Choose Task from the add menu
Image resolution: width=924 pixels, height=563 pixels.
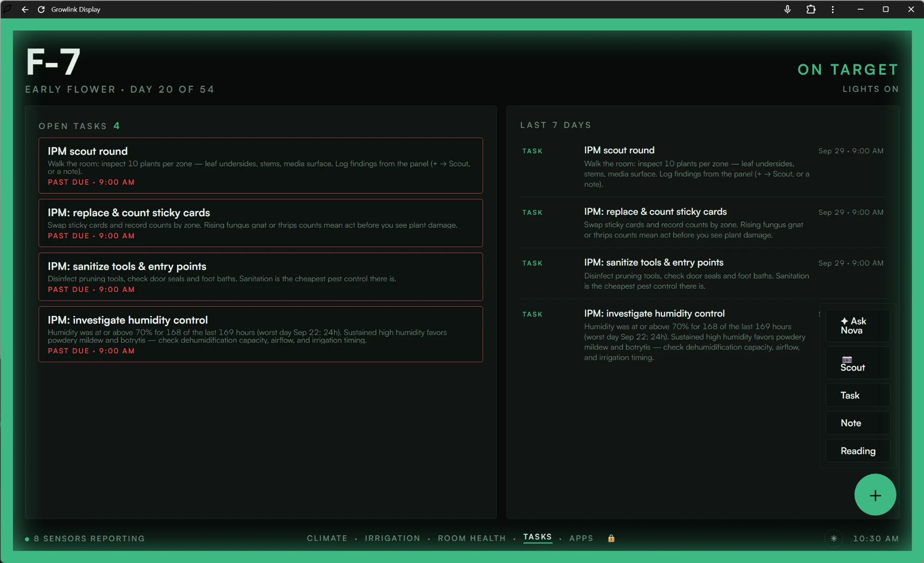(858, 395)
